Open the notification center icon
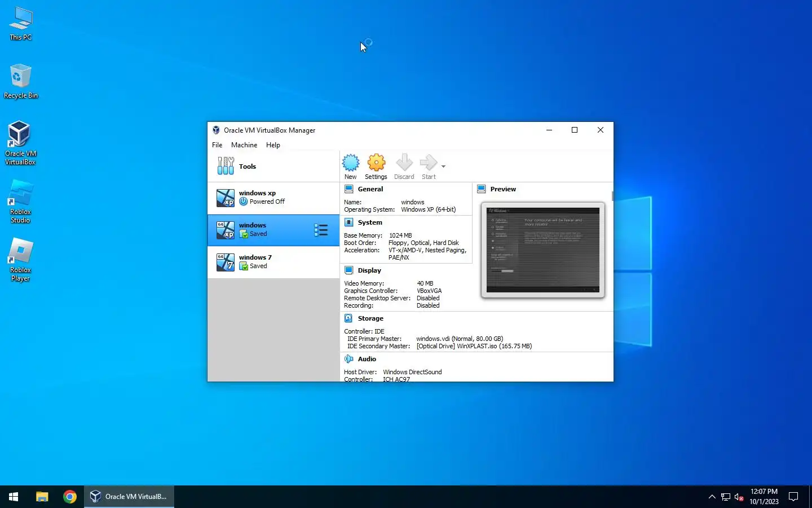The height and width of the screenshot is (508, 812). click(x=793, y=497)
